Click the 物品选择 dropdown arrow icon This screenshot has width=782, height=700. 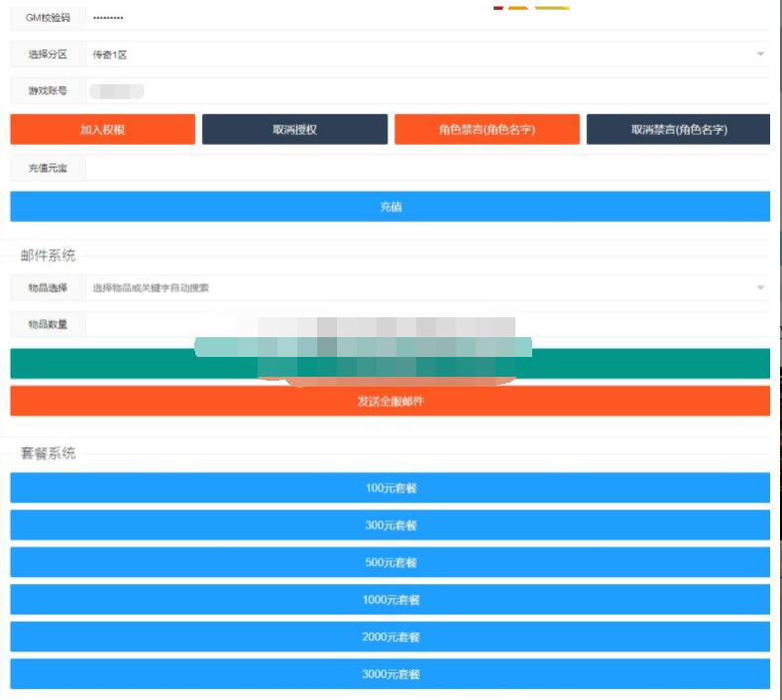[x=760, y=289]
